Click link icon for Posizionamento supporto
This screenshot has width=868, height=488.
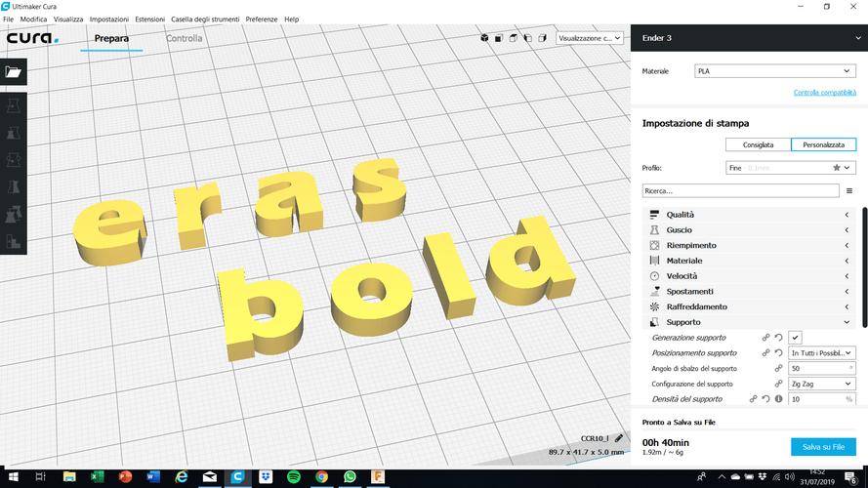click(765, 353)
